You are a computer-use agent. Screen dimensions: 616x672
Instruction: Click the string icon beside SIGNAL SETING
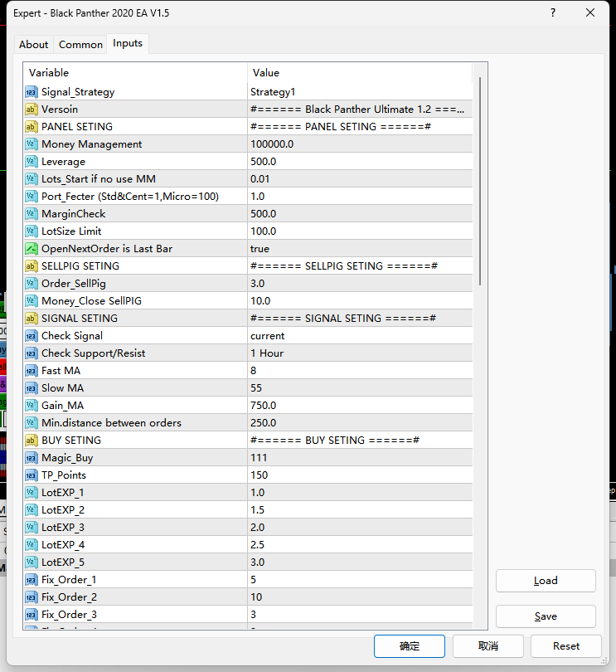[31, 319]
